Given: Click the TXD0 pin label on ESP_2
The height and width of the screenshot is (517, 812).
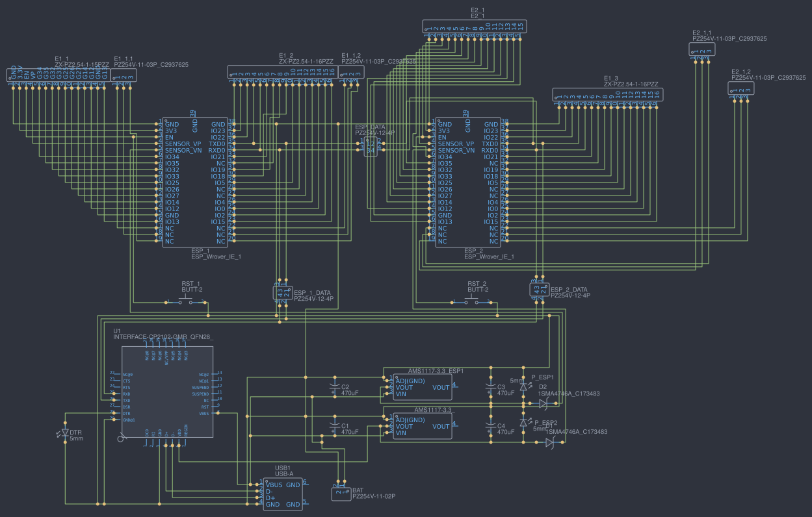Looking at the screenshot, I should 490,144.
